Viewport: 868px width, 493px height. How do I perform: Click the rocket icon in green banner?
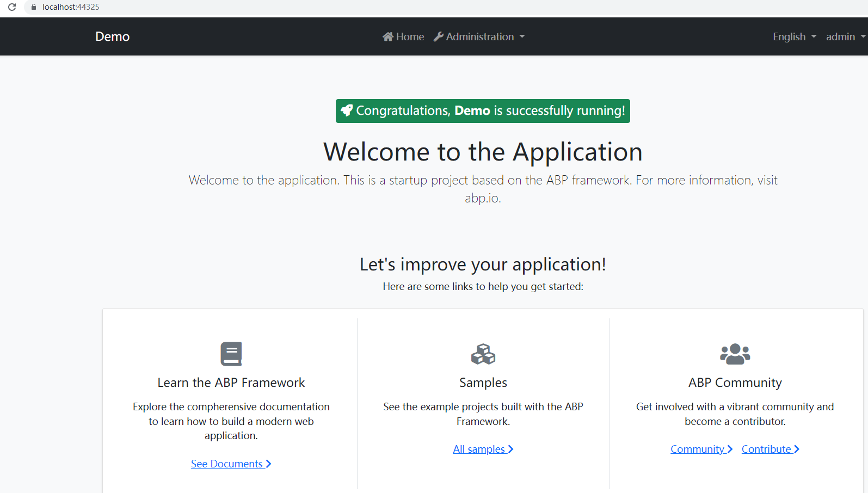coord(347,110)
